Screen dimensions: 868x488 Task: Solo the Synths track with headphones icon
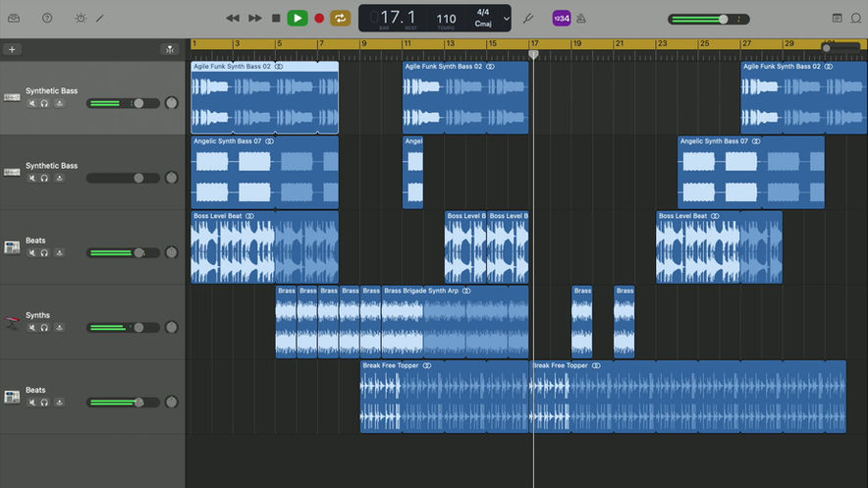(44, 328)
